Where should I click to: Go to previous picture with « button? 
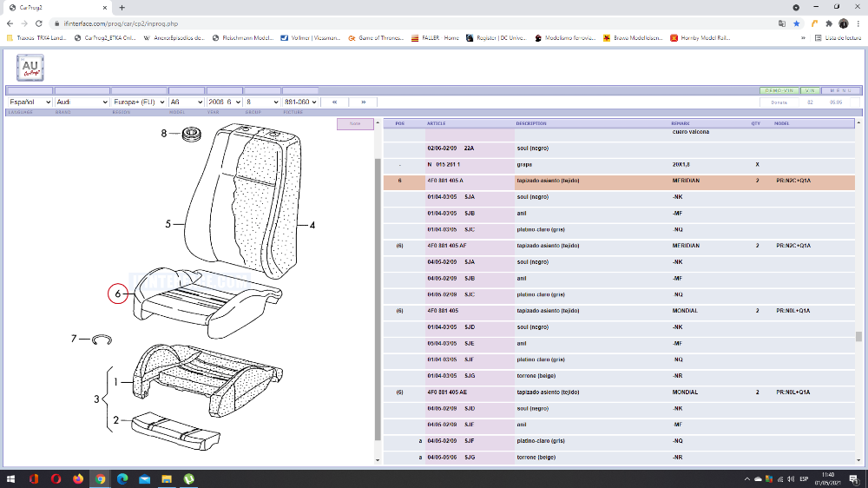tap(334, 102)
